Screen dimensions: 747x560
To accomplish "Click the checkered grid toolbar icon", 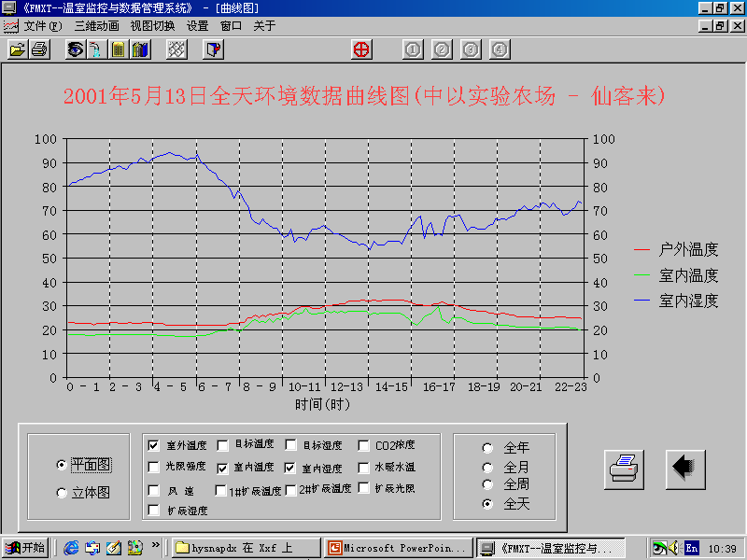I will click(x=176, y=49).
